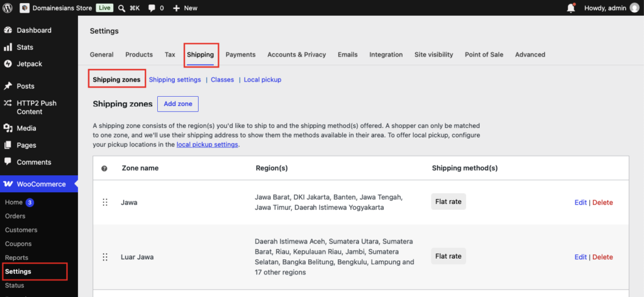Viewport: 644px width, 297px height.
Task: Open comments bubble in admin bar
Action: 152,8
